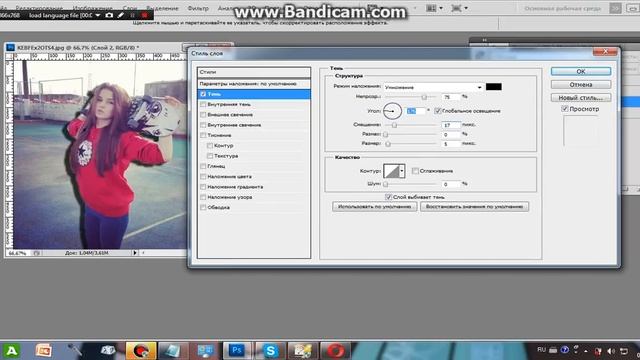Click the angle dial in the Структура section
Image resolution: width=640 pixels, height=360 pixels.
pos(392,111)
